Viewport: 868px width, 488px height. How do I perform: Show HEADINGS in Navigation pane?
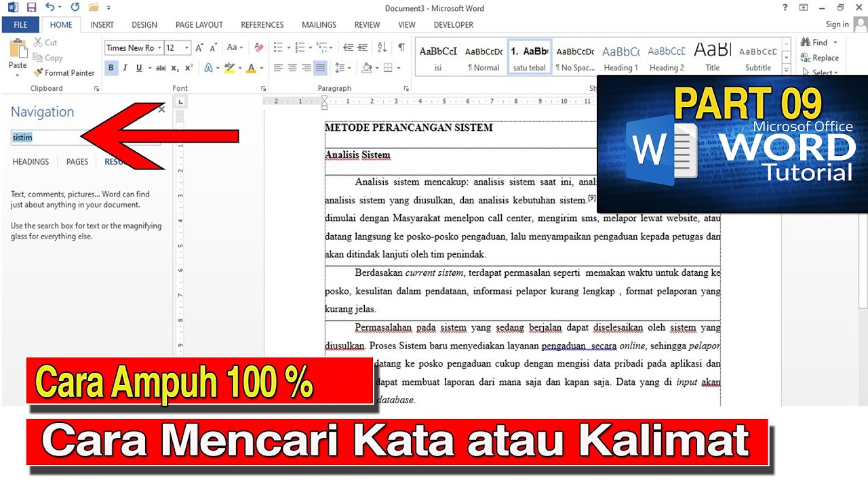(x=31, y=162)
